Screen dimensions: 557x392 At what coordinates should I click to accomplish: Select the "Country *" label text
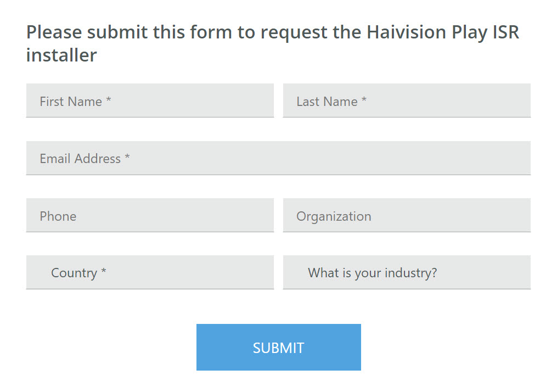pos(78,273)
